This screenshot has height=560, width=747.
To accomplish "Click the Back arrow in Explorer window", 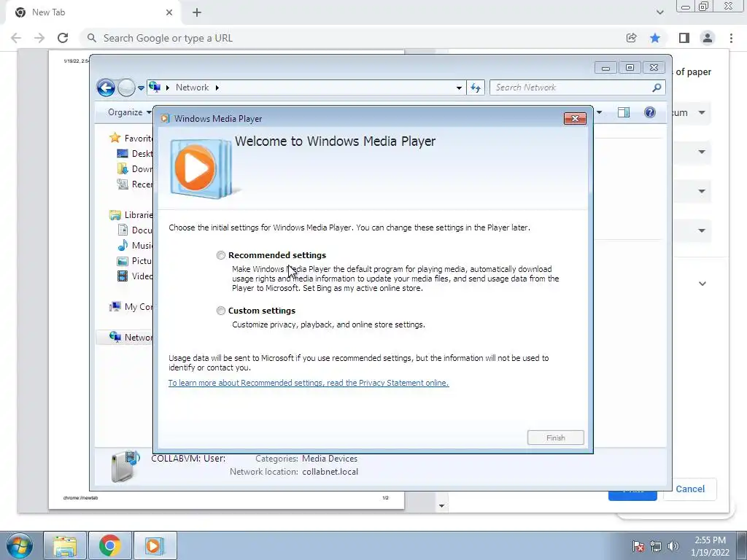I will click(x=106, y=87).
